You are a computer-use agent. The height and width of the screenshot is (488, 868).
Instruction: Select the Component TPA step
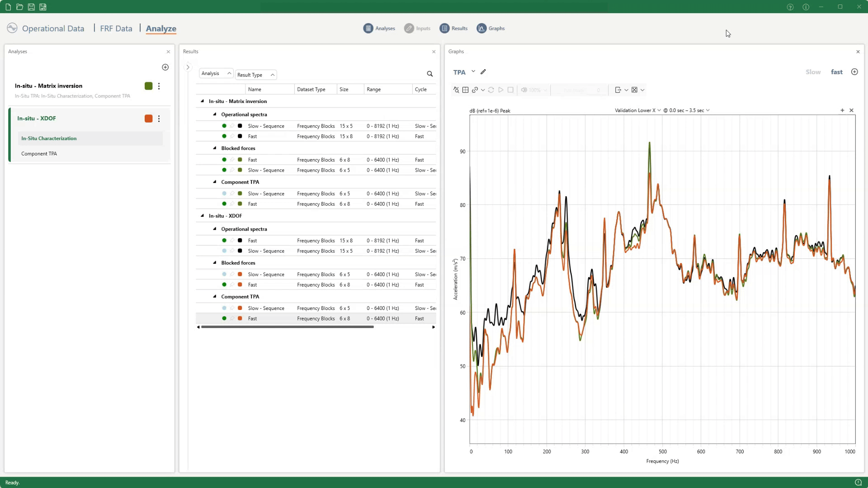click(39, 154)
